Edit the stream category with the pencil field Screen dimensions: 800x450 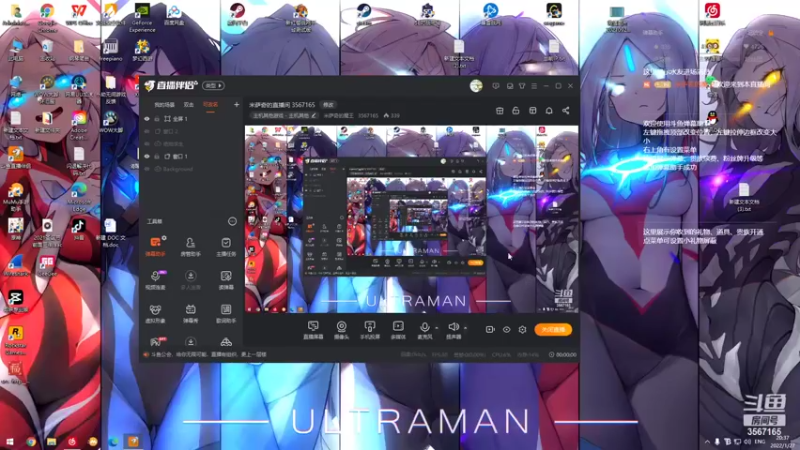point(285,116)
